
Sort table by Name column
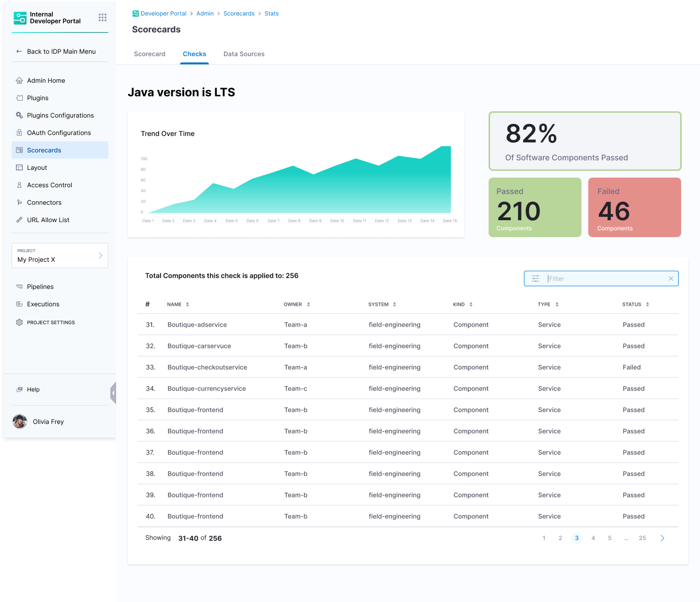tap(187, 304)
